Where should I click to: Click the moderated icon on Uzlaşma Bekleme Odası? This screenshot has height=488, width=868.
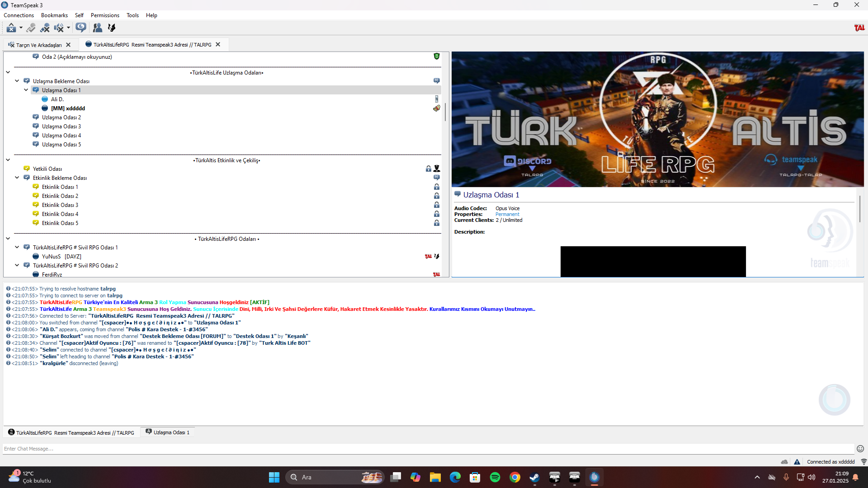(437, 81)
